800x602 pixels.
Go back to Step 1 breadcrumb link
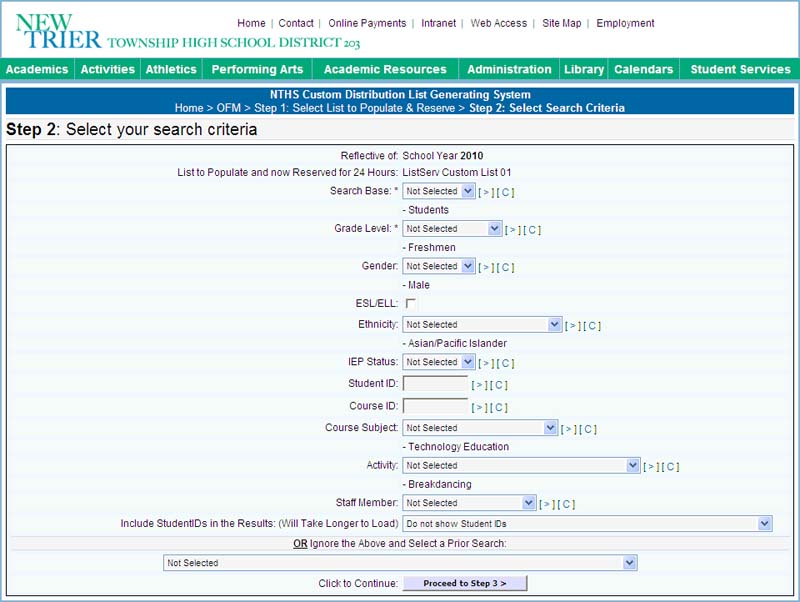[354, 108]
